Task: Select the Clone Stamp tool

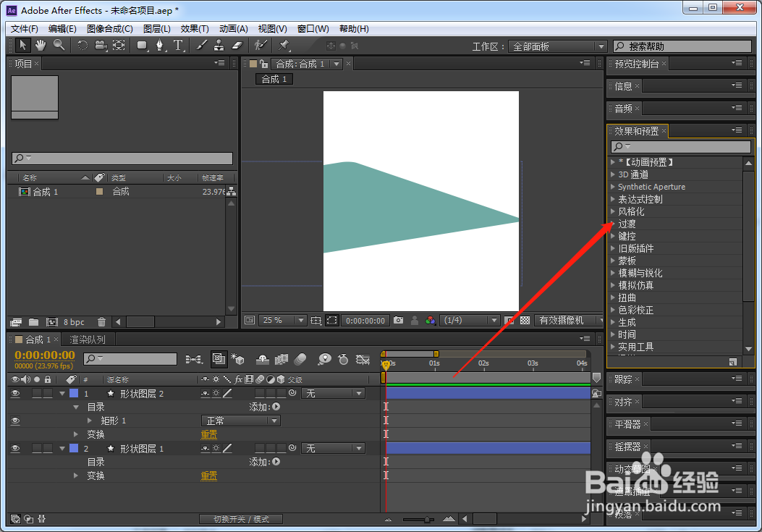Action: coord(219,46)
